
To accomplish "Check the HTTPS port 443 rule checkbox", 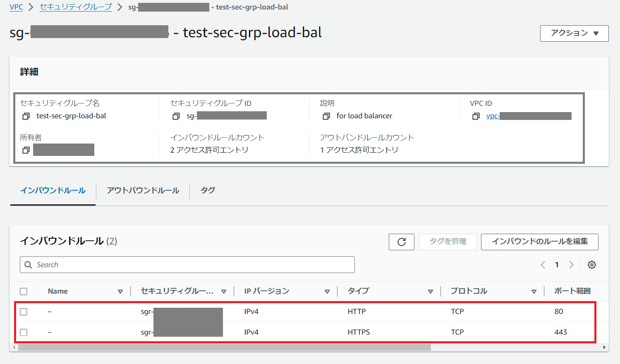I will [24, 333].
